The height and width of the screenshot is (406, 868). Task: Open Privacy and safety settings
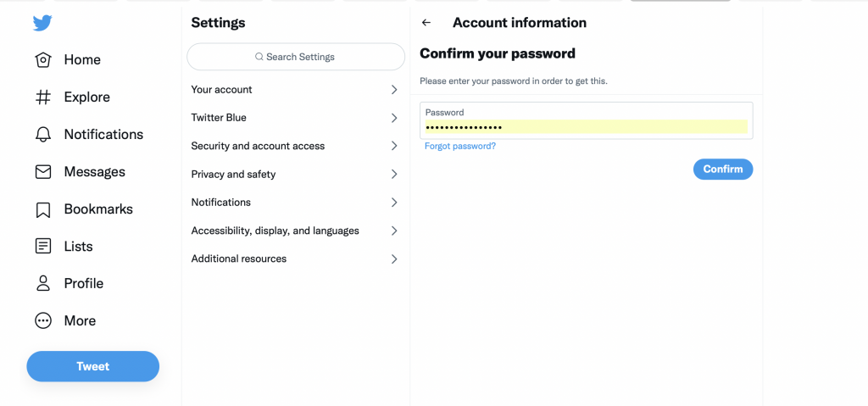[296, 175]
